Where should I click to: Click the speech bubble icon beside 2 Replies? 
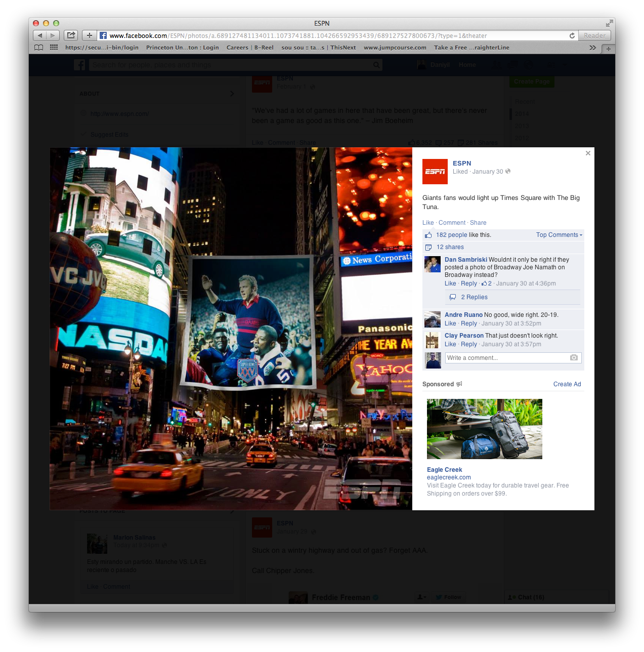coord(453,297)
